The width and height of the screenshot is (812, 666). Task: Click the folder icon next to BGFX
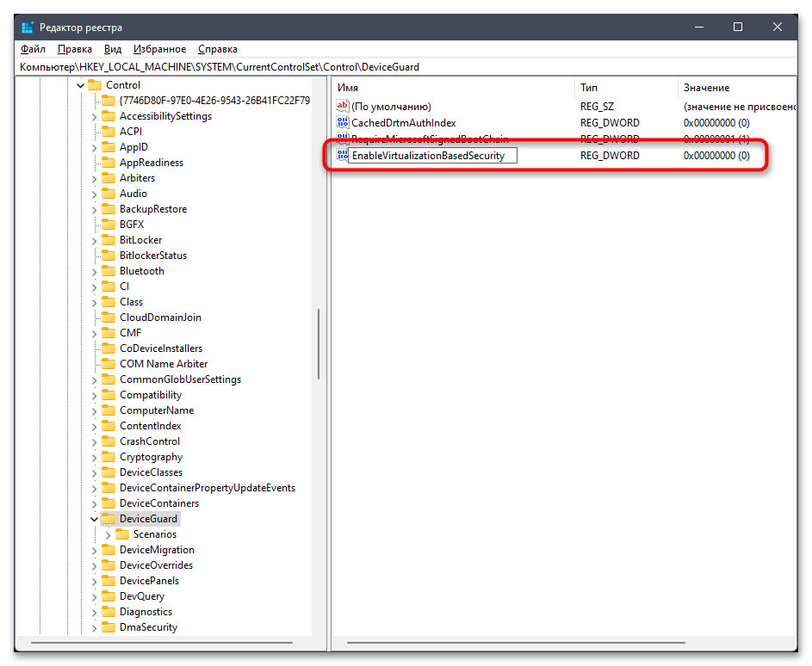pyautogui.click(x=108, y=224)
